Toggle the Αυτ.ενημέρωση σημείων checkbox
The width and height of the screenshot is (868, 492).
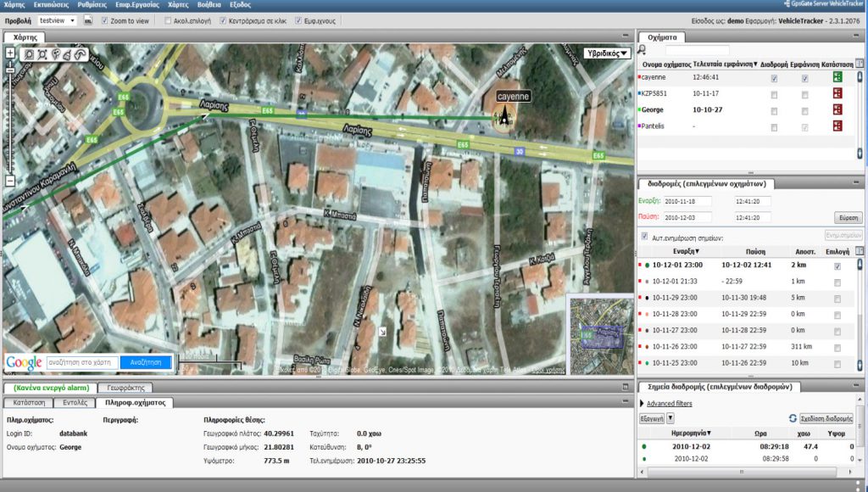coord(644,237)
